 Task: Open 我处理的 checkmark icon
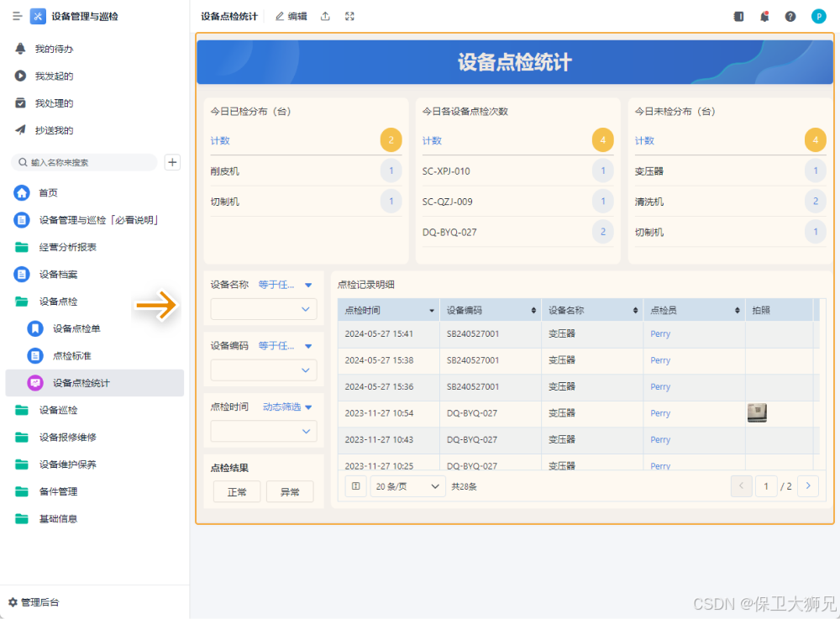[20, 102]
